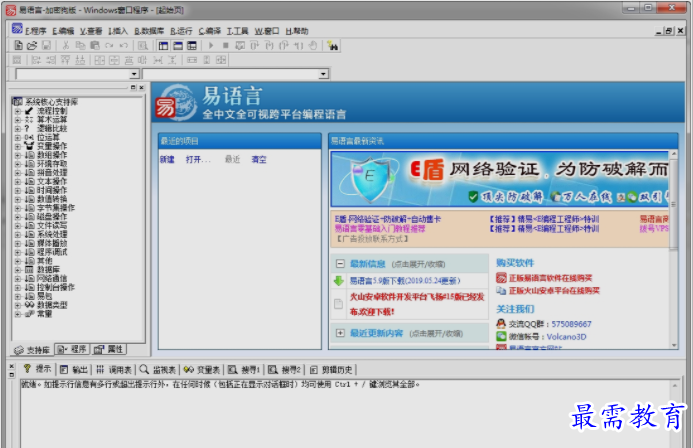Switch to the 调用表 tab
Screen dimensions: 693x448
114,369
